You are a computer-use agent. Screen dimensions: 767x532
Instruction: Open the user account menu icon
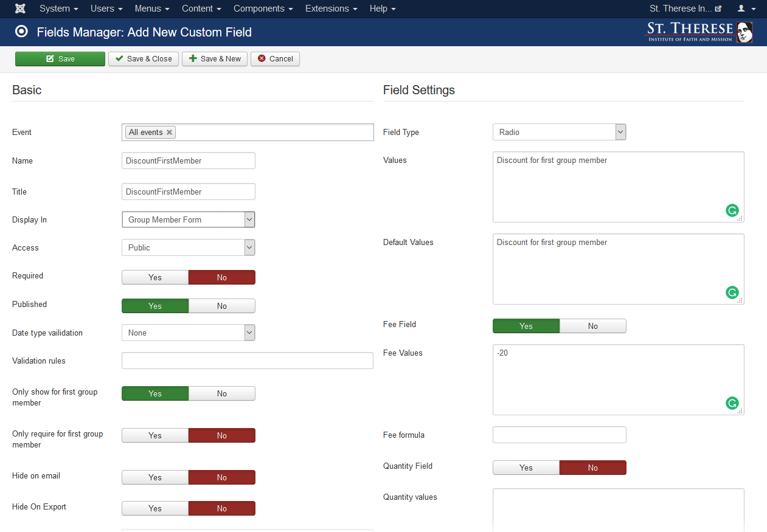746,9
